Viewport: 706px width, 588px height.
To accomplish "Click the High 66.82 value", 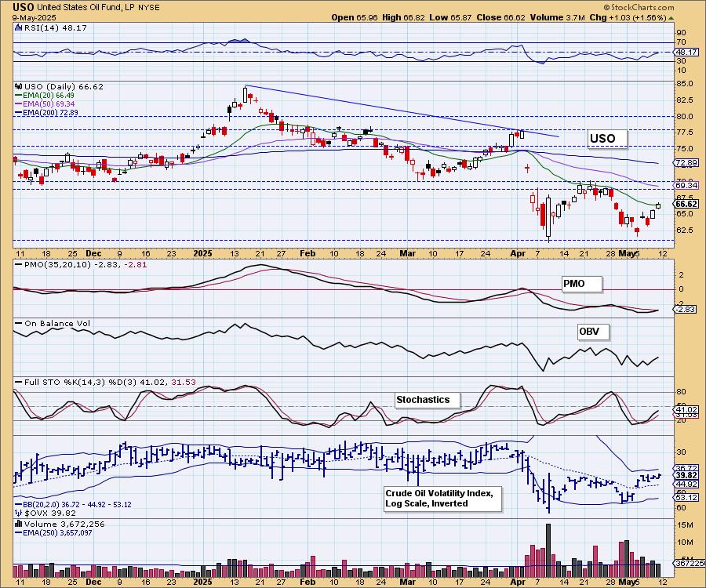I will pos(403,17).
